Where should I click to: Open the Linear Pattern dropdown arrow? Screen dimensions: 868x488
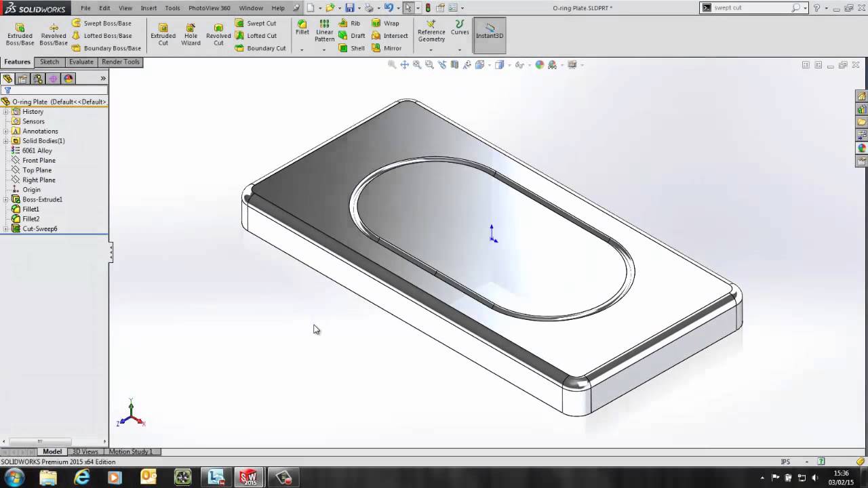[324, 49]
